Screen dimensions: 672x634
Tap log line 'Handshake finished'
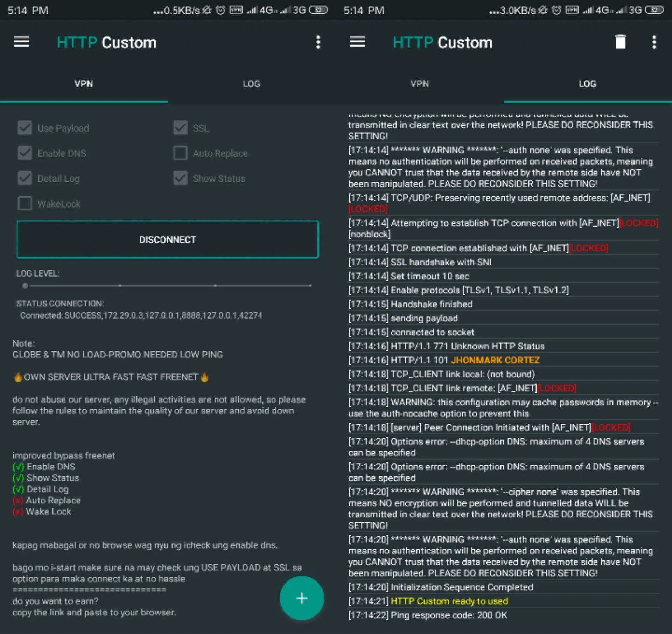coord(432,304)
